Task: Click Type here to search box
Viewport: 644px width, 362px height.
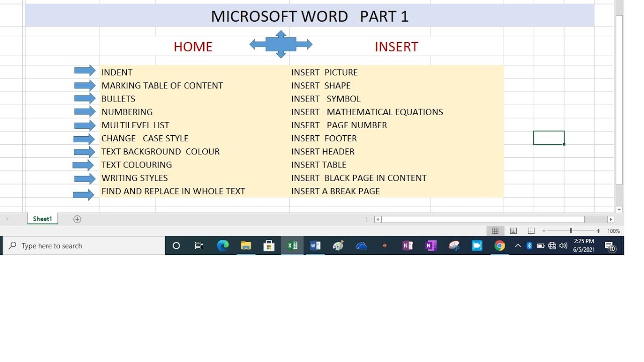Action: click(85, 246)
